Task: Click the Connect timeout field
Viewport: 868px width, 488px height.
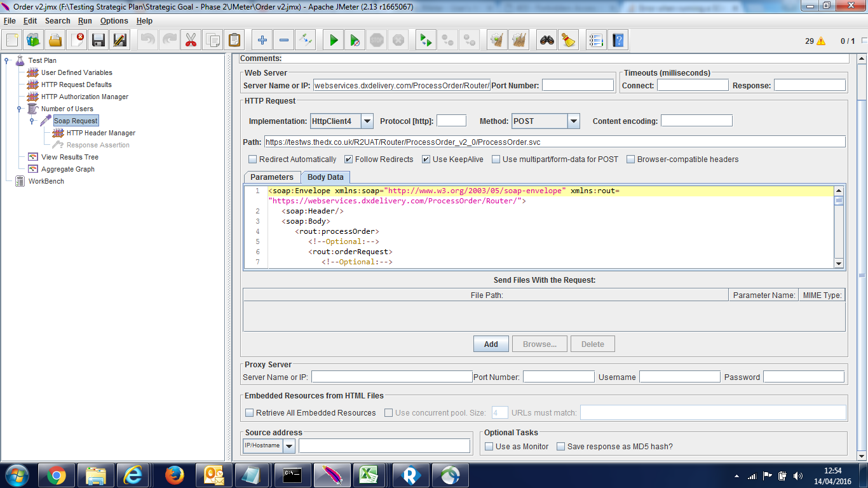Action: [693, 85]
